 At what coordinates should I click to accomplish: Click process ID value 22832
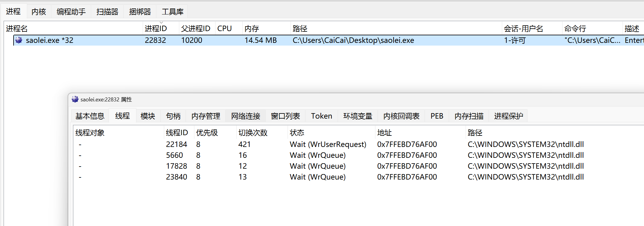155,40
